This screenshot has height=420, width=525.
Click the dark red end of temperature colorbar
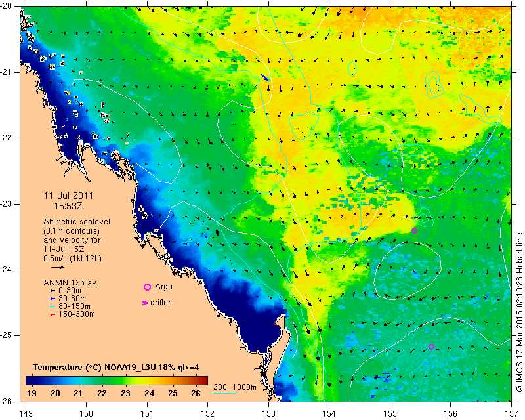pos(205,381)
